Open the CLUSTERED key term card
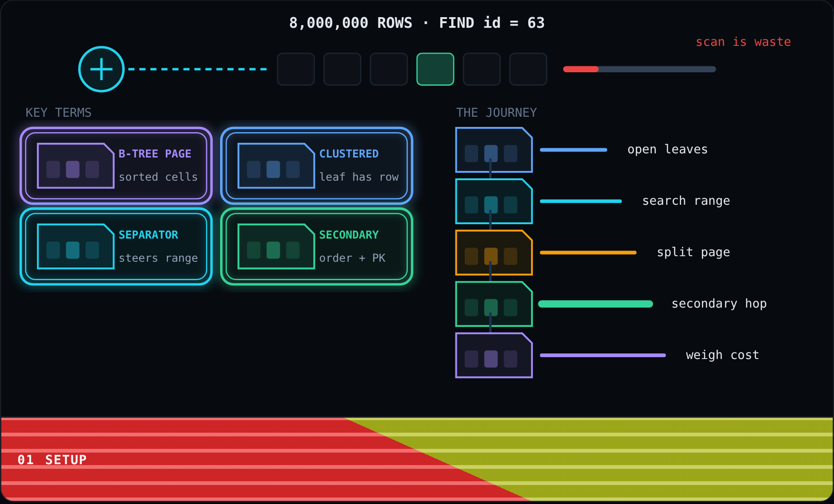 [x=316, y=166]
